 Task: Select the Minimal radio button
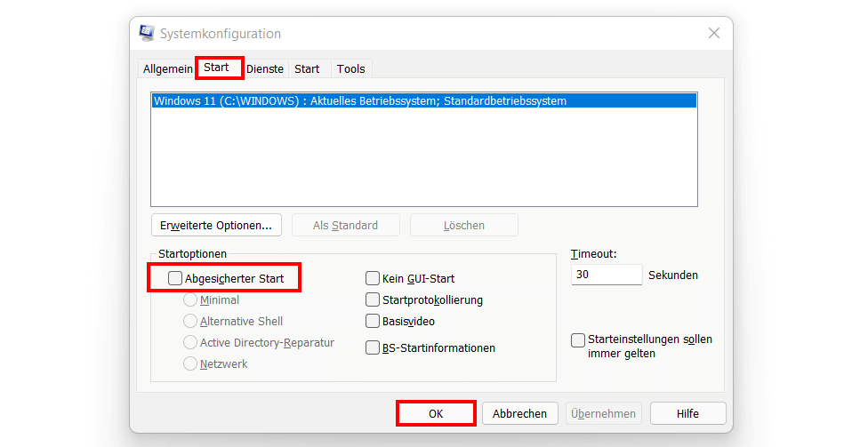pyautogui.click(x=190, y=300)
